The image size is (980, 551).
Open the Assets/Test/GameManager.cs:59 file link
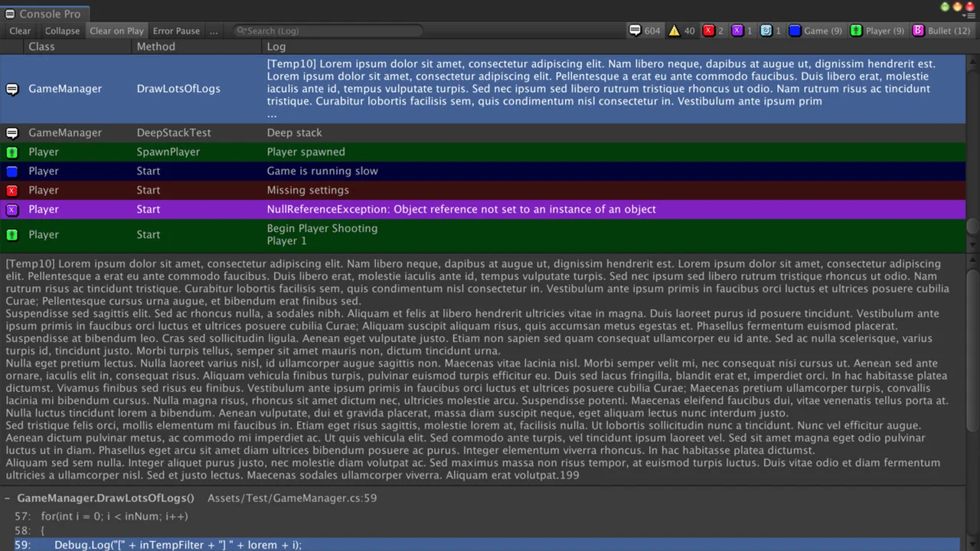(x=292, y=498)
